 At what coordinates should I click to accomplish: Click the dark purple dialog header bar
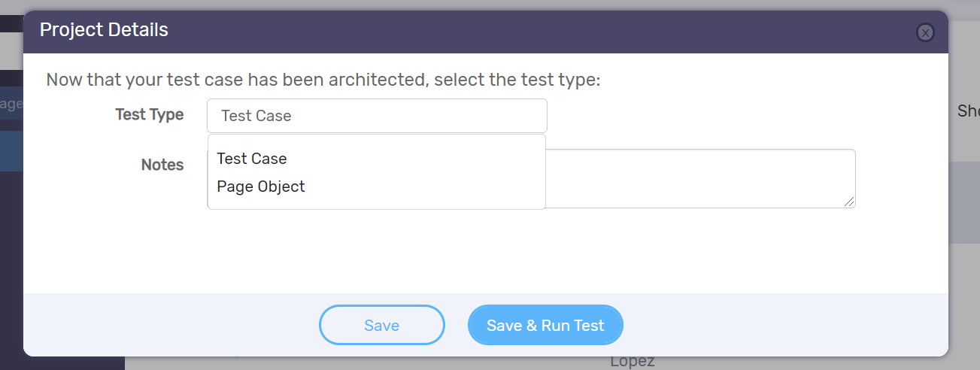[x=526, y=32]
